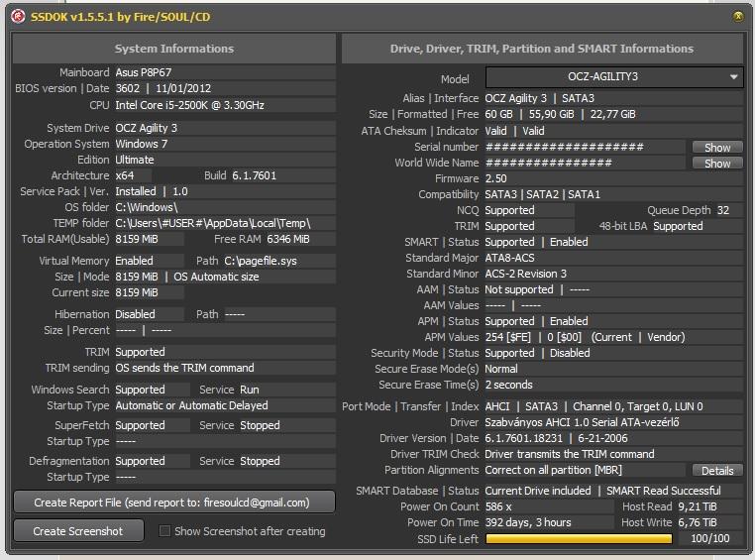This screenshot has height=560, width=755.
Task: Click the Queue Depth value 32
Action: tap(723, 210)
